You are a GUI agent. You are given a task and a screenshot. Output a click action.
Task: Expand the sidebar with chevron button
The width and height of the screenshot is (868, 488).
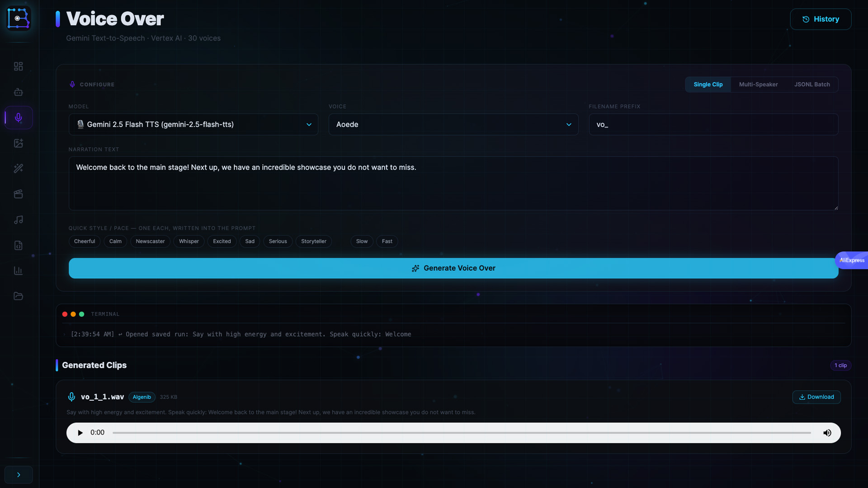tap(19, 475)
